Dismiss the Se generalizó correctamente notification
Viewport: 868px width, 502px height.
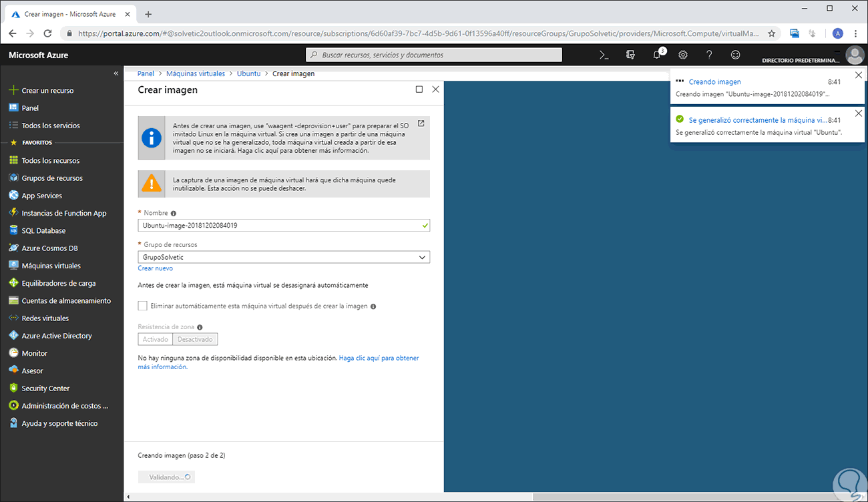click(x=859, y=113)
